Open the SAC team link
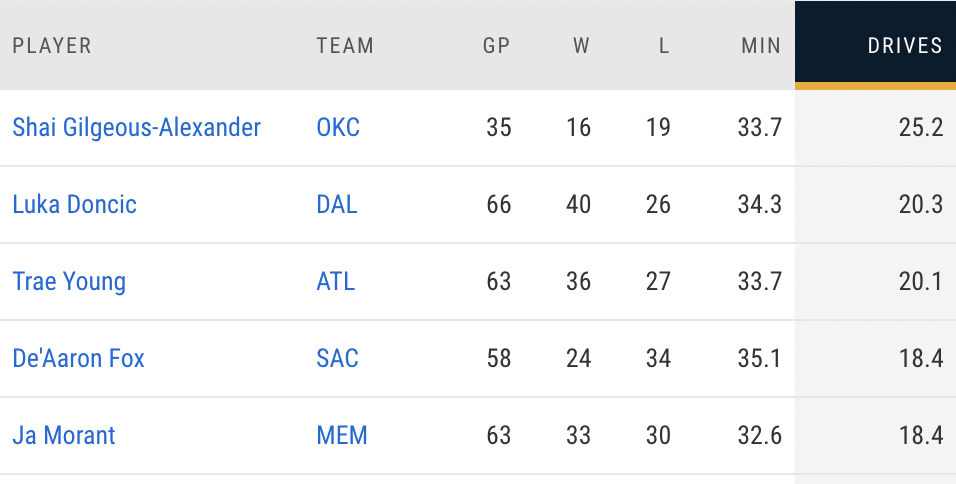 tap(337, 359)
